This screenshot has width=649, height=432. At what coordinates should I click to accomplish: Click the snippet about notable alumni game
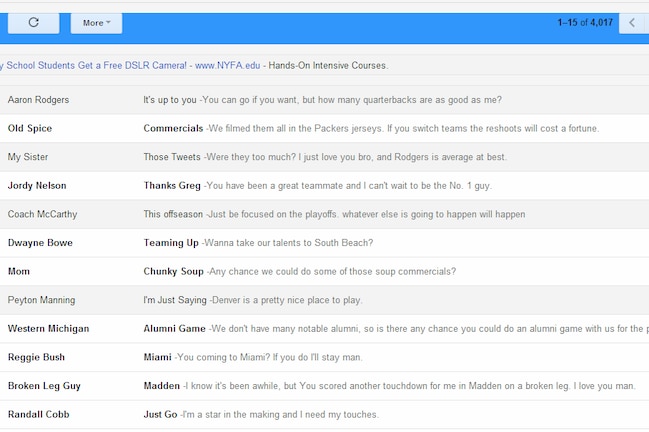(x=430, y=328)
